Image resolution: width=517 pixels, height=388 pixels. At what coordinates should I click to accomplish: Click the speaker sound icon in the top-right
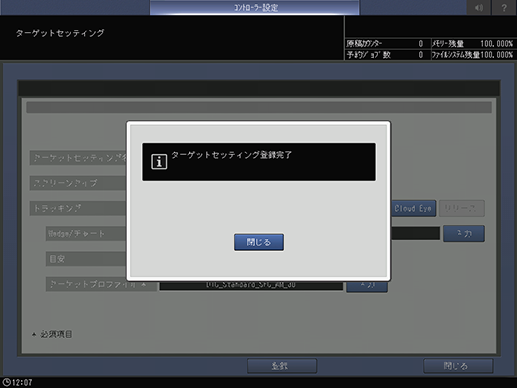click(x=479, y=7)
